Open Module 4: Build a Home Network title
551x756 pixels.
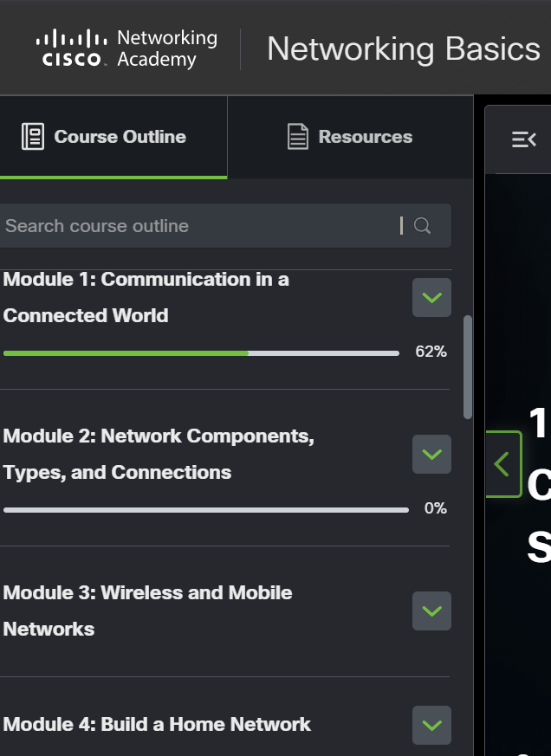click(157, 725)
